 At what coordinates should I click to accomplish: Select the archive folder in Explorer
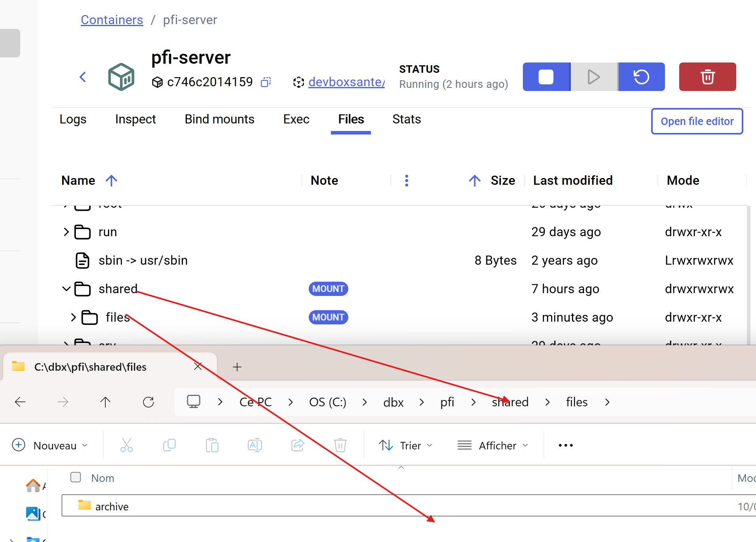[112, 506]
